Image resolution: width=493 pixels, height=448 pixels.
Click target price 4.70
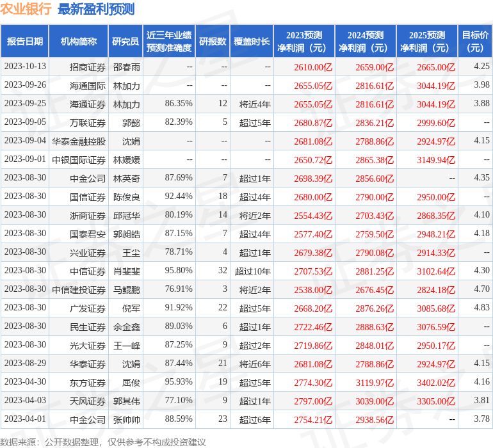[x=481, y=289]
